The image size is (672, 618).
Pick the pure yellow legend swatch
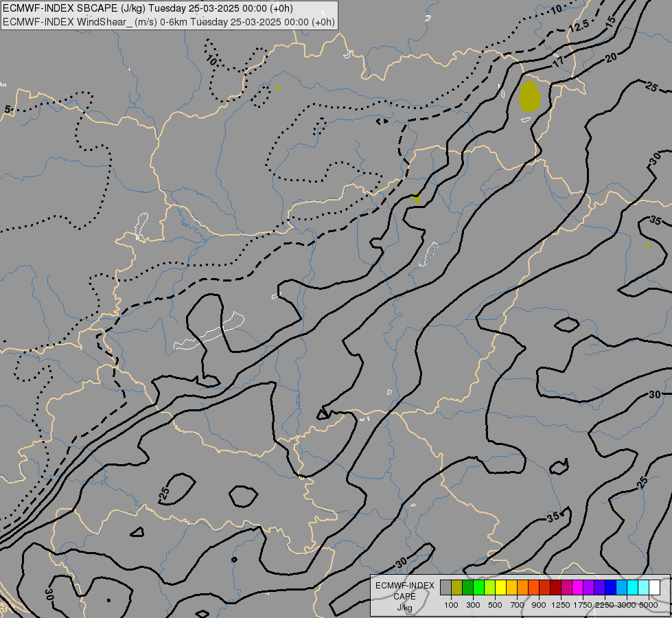coord(500,588)
